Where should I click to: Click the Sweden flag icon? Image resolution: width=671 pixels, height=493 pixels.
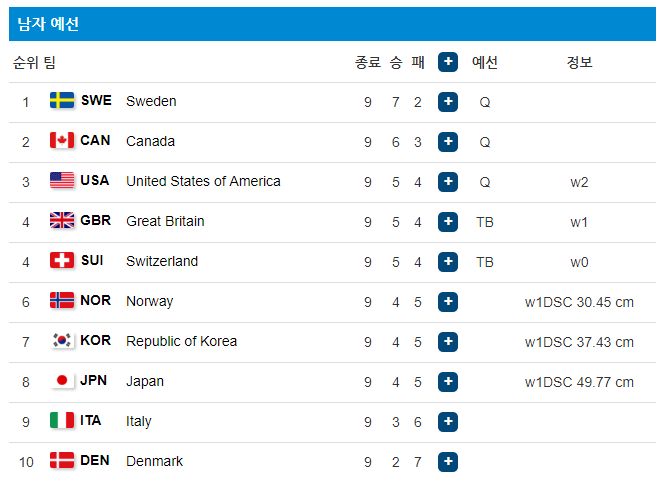point(62,101)
